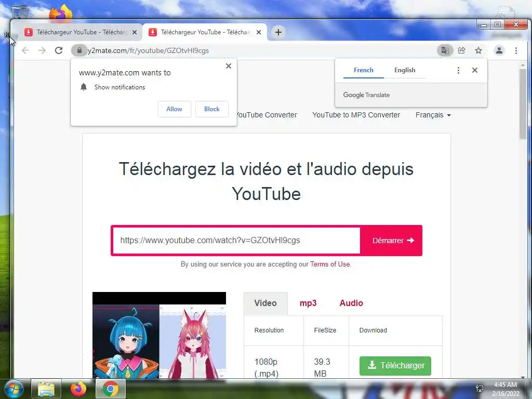
Task: Click the YouTube URL input field
Action: (236, 240)
